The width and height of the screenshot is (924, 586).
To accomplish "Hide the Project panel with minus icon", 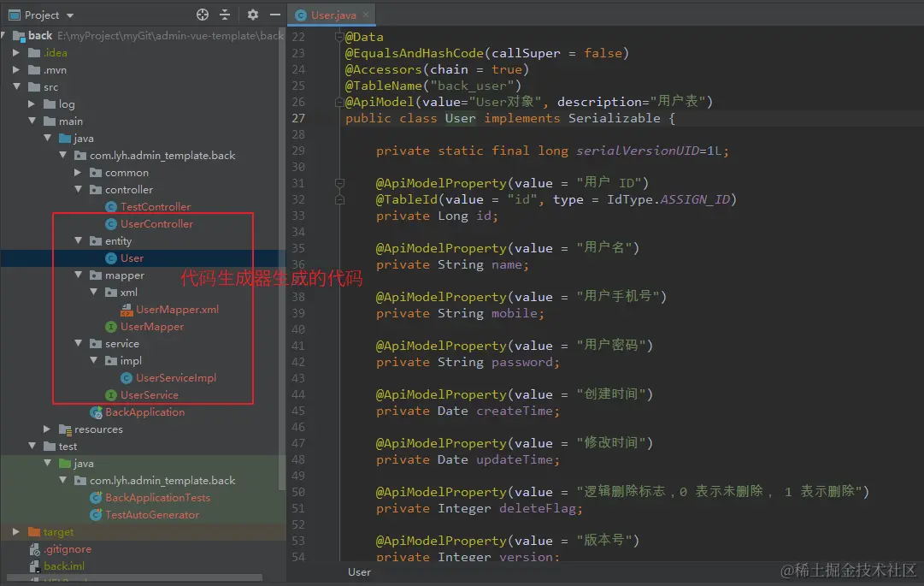I will (274, 15).
